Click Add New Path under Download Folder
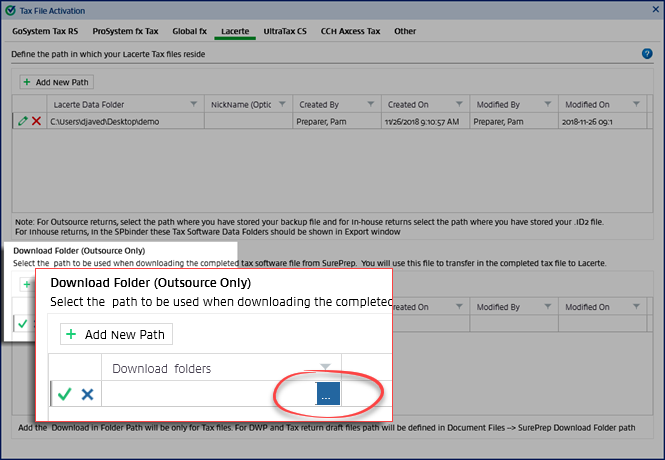 pos(117,334)
